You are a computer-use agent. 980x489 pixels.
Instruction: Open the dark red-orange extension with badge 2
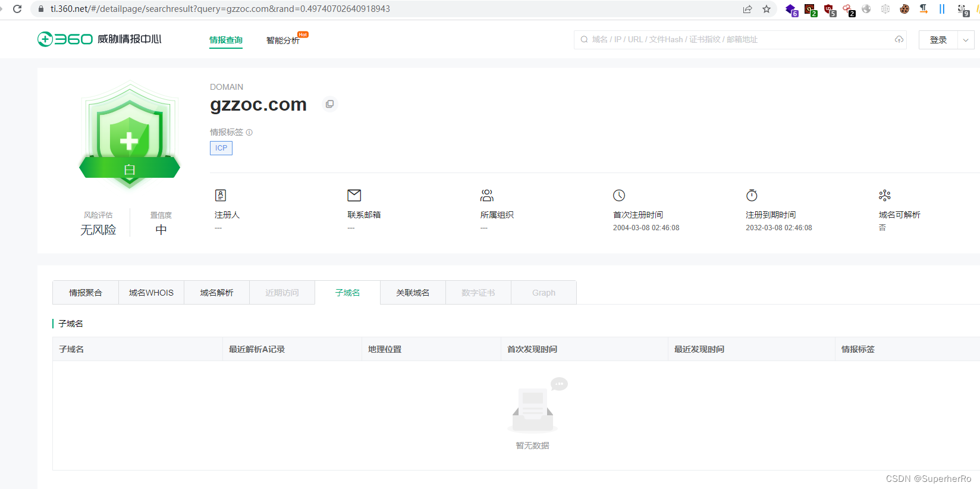pos(810,10)
